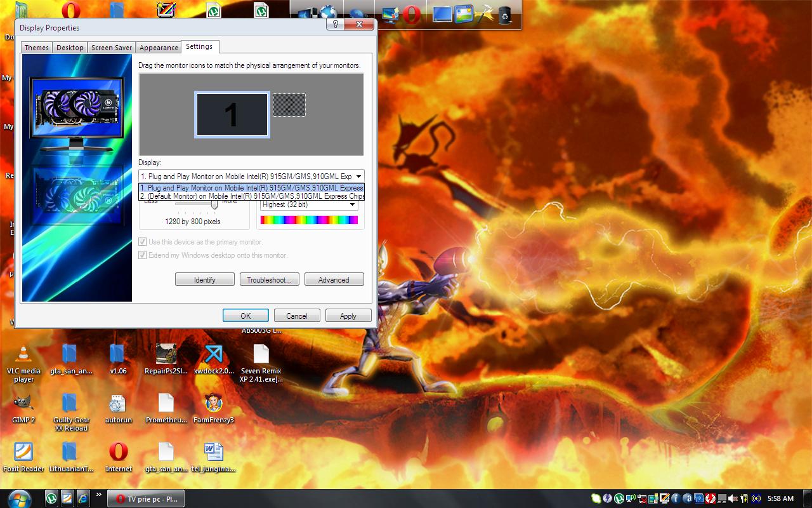Click the muted volume tray icon

[x=733, y=498]
